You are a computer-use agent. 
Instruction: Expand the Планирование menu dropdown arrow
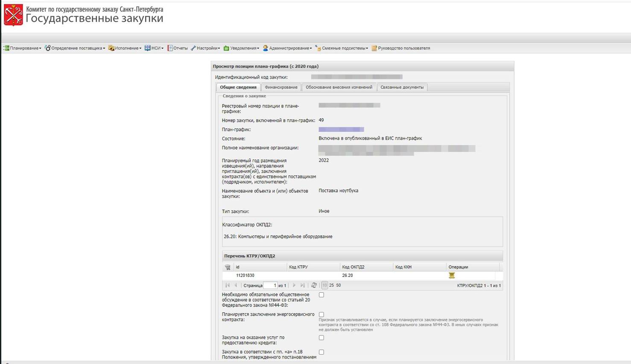click(x=40, y=48)
